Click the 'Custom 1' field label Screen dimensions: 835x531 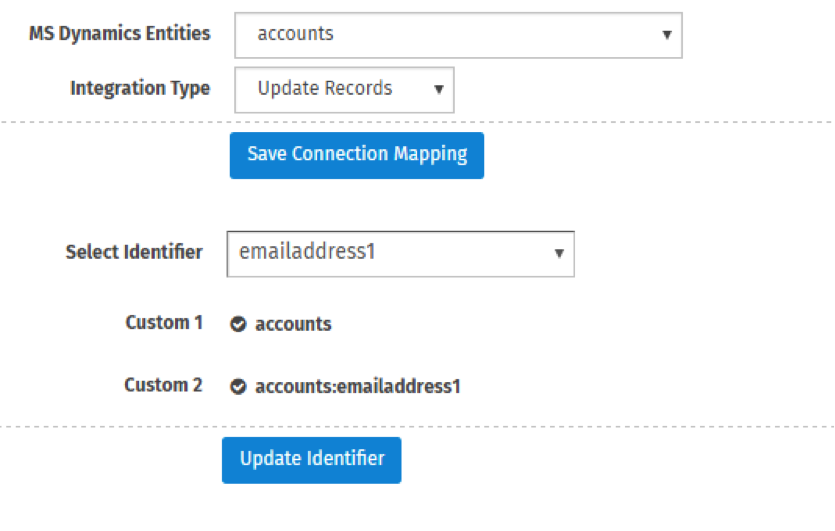click(164, 322)
